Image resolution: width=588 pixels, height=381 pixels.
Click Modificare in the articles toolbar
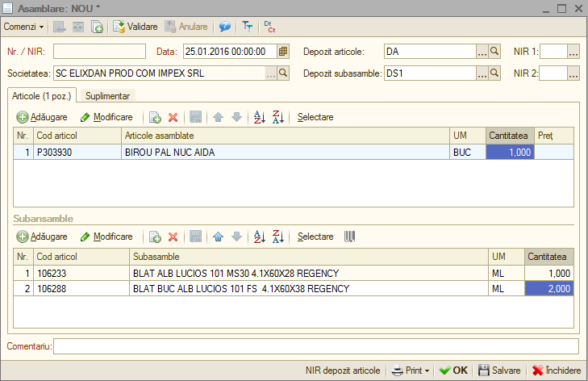pyautogui.click(x=106, y=117)
